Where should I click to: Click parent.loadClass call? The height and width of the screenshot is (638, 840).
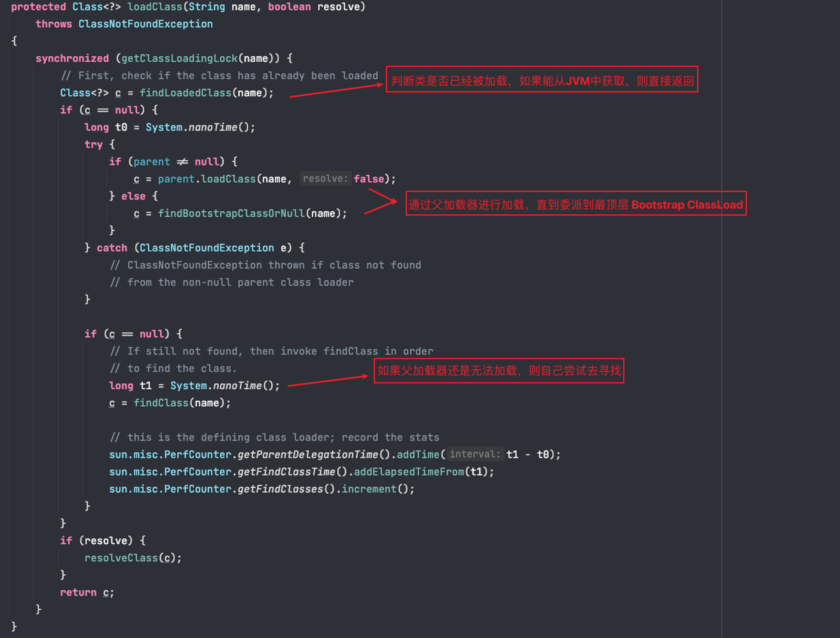(x=207, y=179)
